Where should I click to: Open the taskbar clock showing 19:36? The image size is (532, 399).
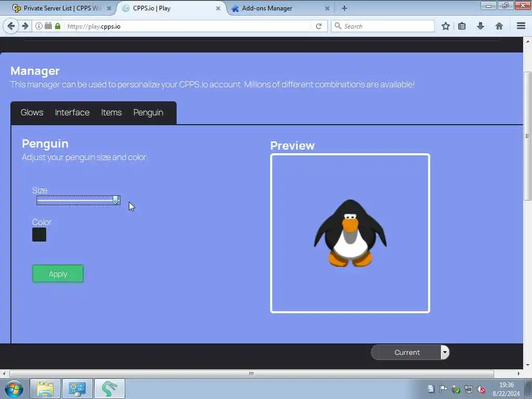pyautogui.click(x=506, y=389)
